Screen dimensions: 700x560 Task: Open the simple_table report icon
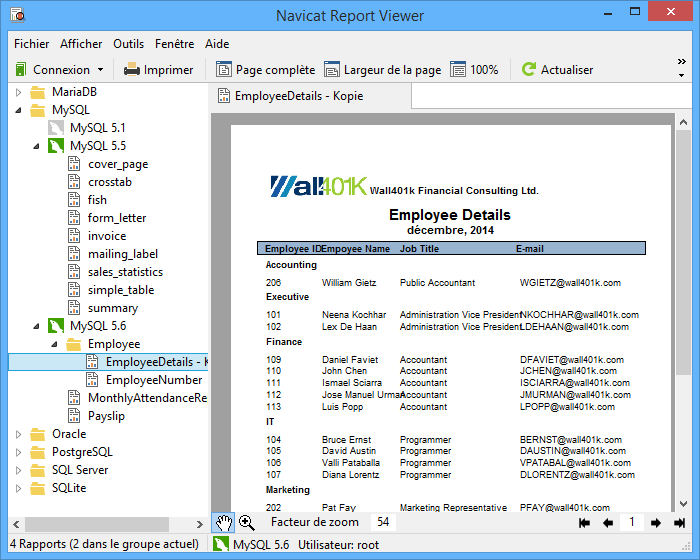tap(74, 290)
